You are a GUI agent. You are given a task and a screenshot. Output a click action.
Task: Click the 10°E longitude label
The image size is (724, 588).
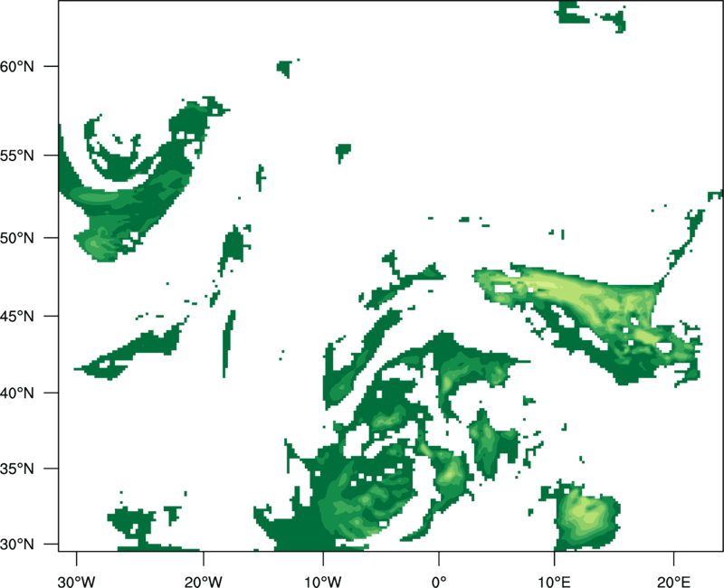(553, 582)
